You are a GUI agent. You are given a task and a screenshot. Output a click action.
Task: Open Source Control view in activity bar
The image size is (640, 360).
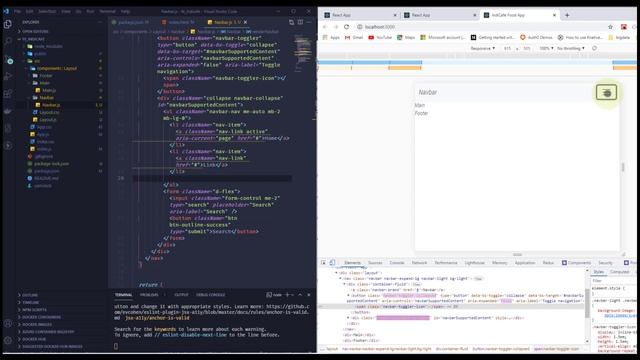[x=8, y=60]
